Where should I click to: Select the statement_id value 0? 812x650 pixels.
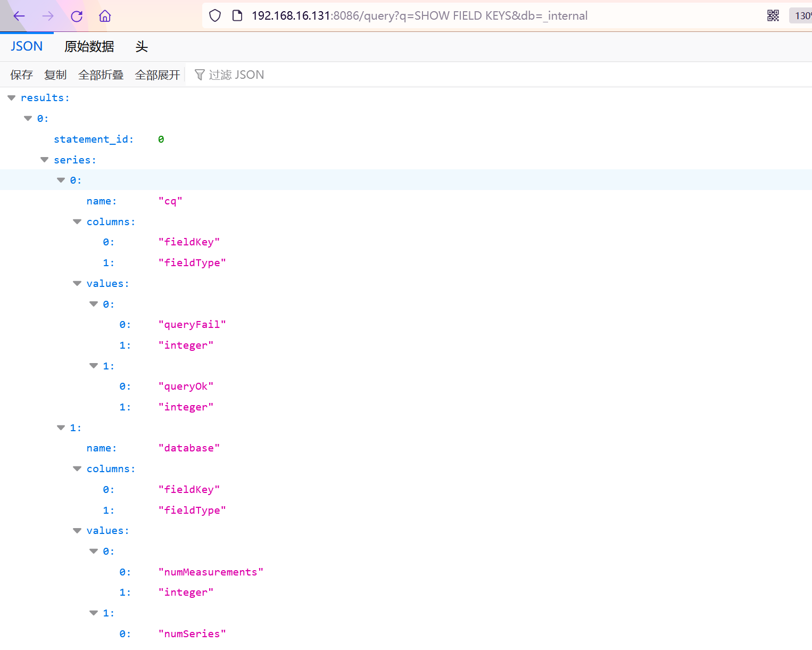tap(161, 139)
